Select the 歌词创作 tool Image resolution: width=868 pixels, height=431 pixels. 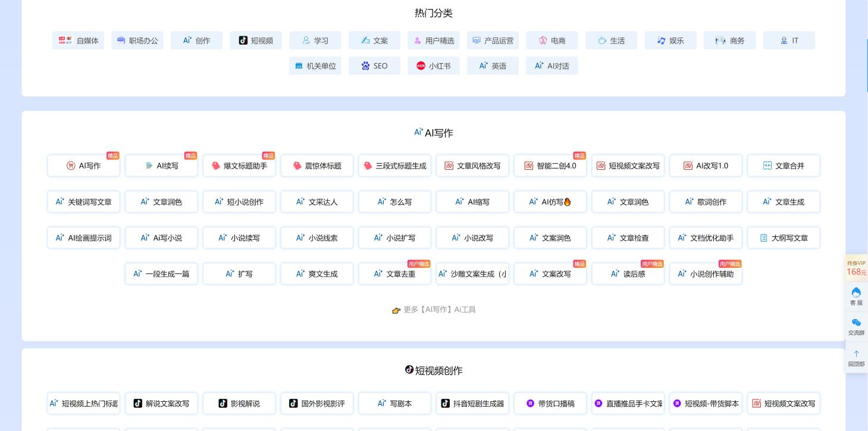[x=706, y=202]
